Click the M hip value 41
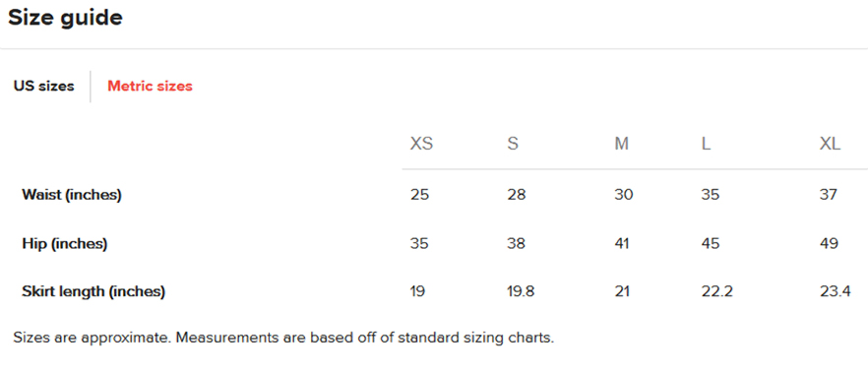Viewport: 868px width, 373px height. pos(622,243)
